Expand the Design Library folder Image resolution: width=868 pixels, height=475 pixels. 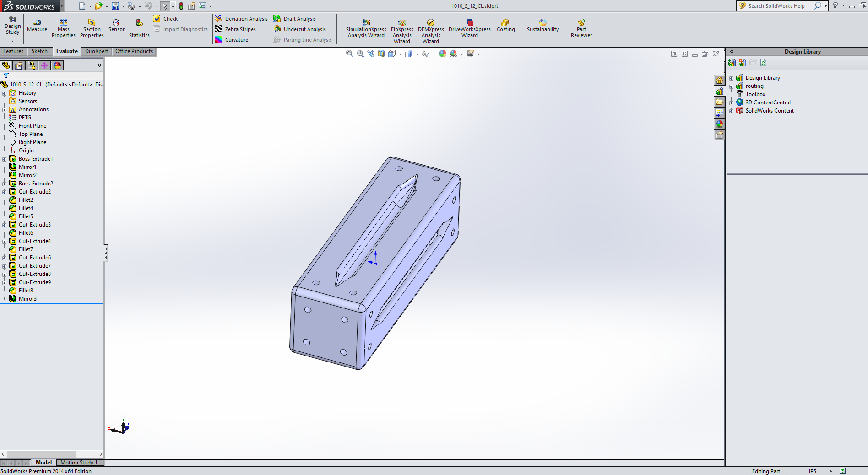(731, 78)
